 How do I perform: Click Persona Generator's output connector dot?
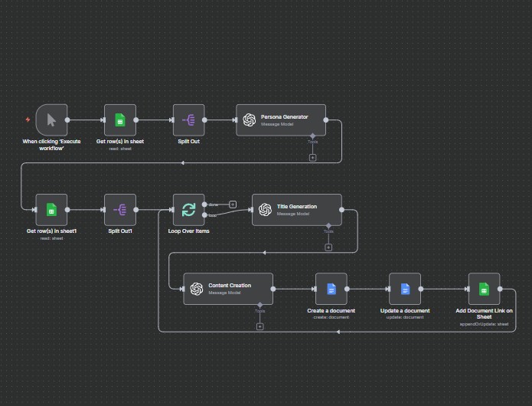pos(326,120)
